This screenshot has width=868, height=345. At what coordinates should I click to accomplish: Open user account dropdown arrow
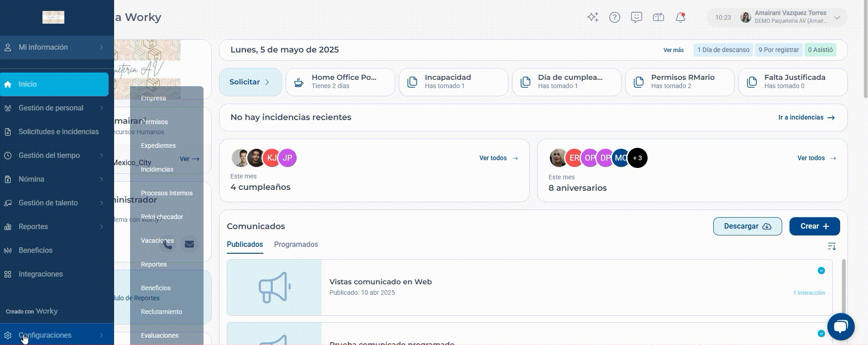coord(837,18)
